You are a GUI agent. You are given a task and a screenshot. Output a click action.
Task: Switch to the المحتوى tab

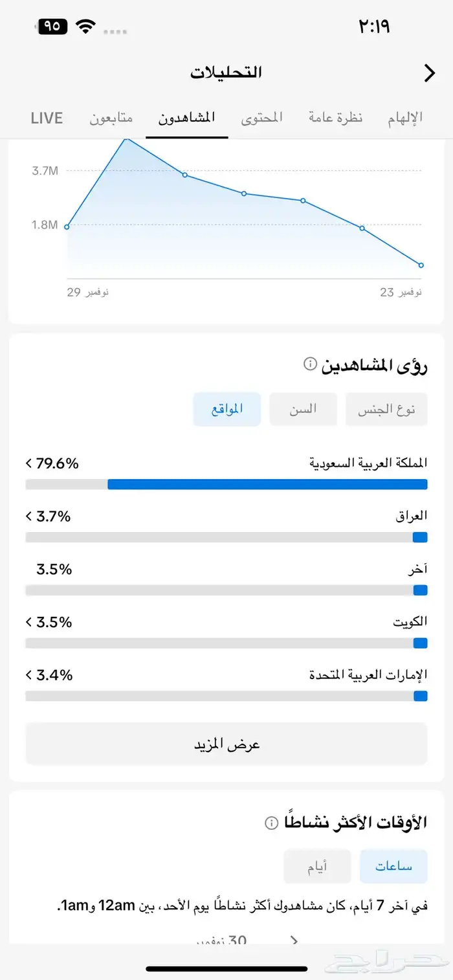click(261, 118)
